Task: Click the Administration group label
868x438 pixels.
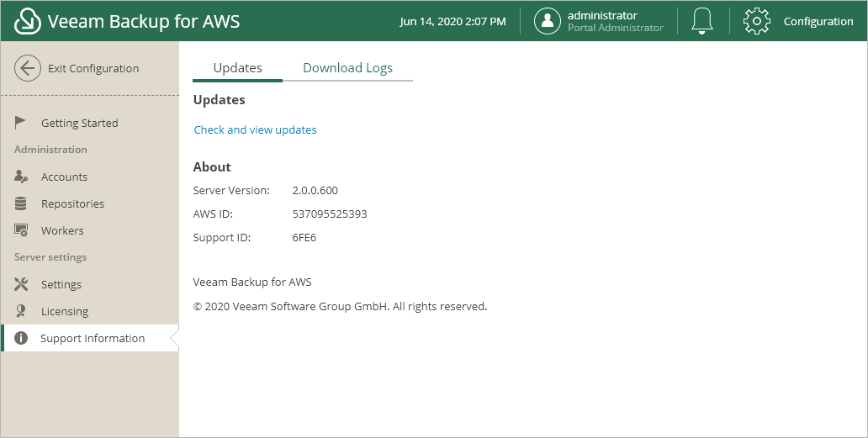Action: 50,150
